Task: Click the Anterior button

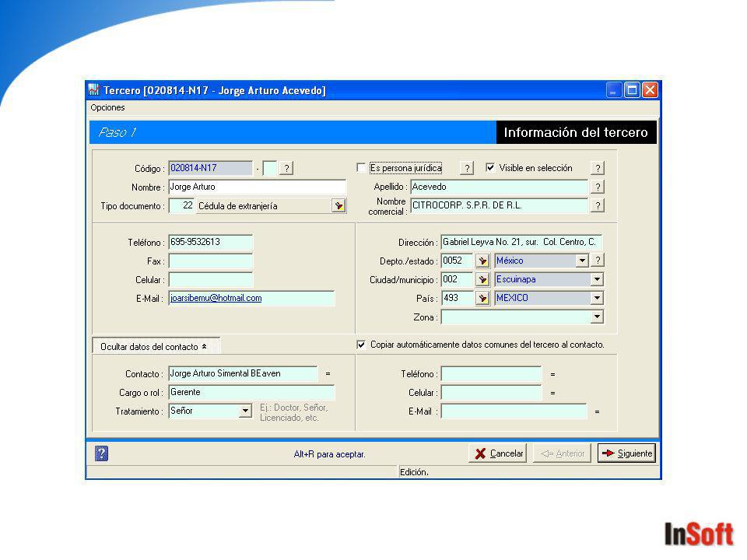Action: click(x=562, y=453)
